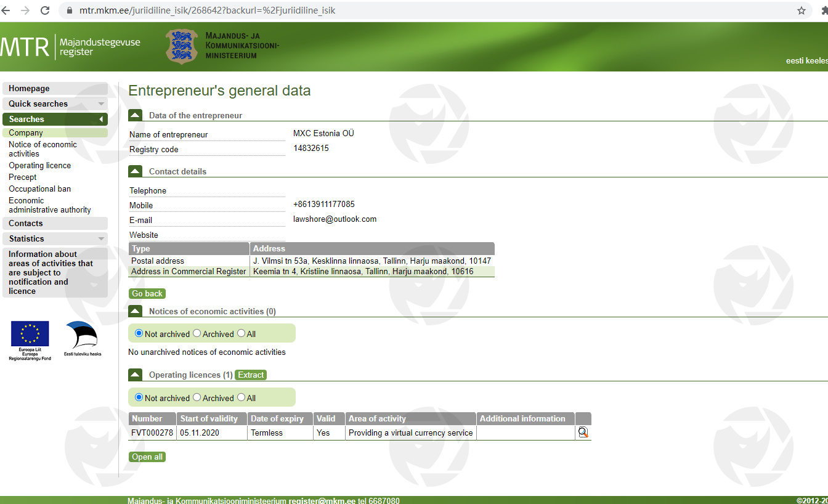Click the magnifier icon for licence FVT000278

point(583,433)
